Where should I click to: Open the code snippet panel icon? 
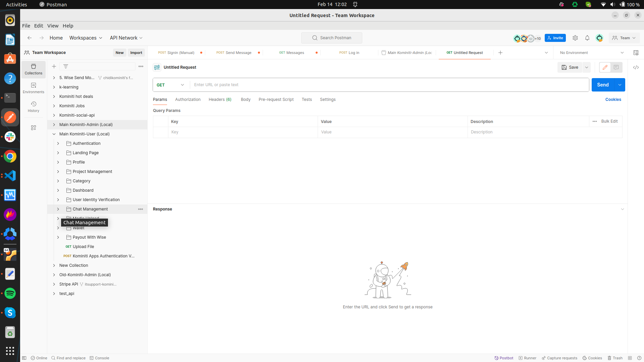click(636, 67)
